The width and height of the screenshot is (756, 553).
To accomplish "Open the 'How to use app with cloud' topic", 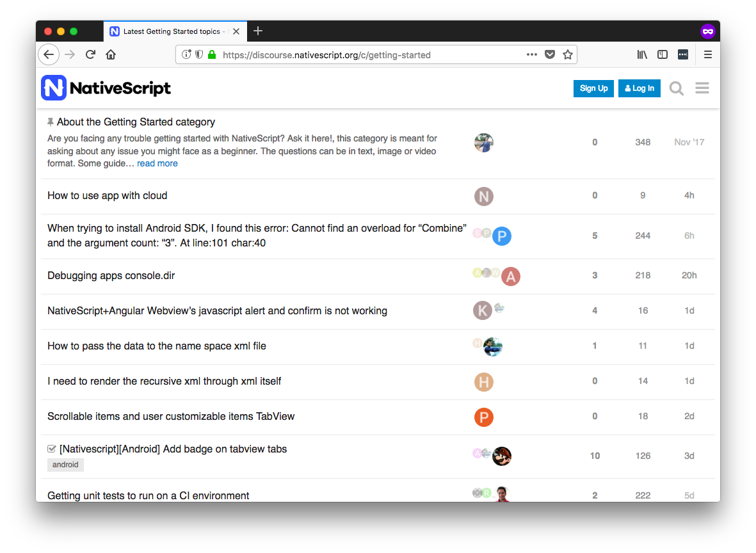I will tap(107, 196).
